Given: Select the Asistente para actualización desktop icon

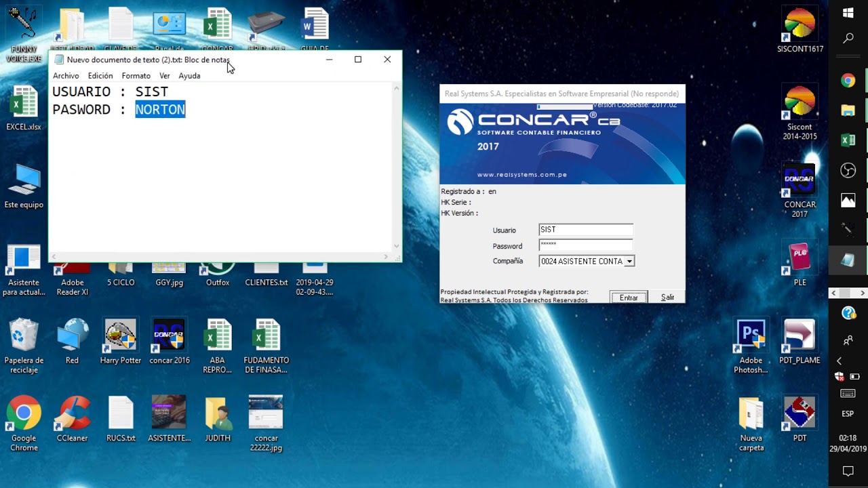Looking at the screenshot, I should 24,271.
